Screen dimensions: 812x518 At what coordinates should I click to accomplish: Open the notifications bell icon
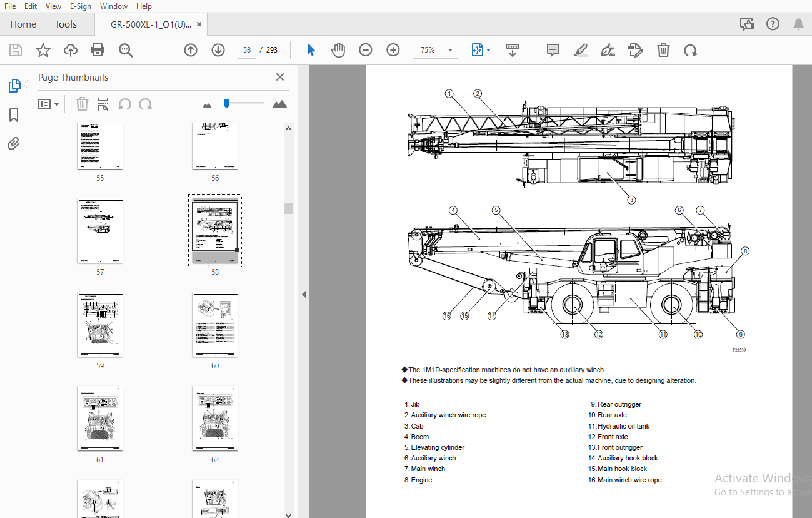coord(798,24)
